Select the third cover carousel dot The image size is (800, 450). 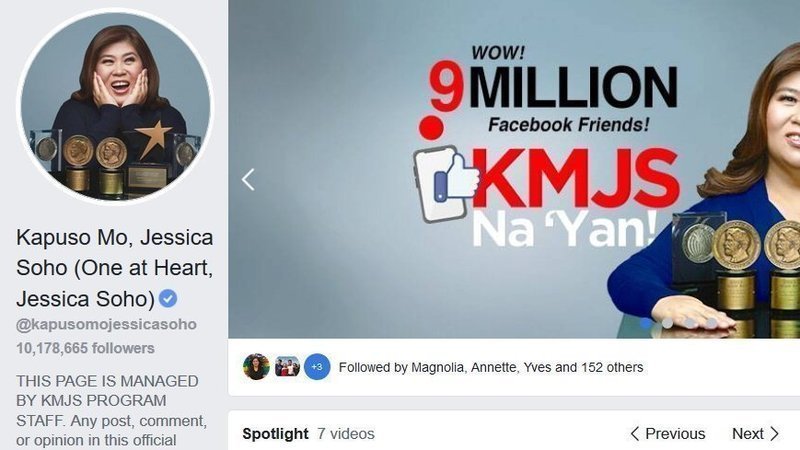click(689, 323)
